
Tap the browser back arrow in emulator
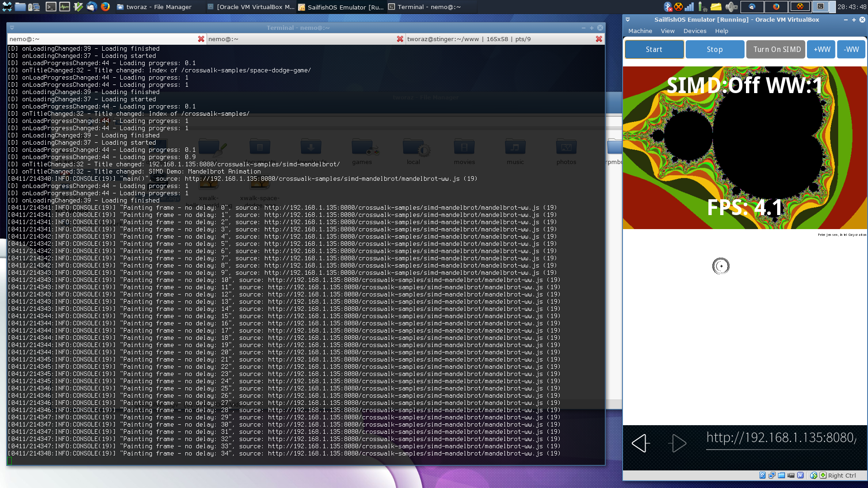click(641, 443)
